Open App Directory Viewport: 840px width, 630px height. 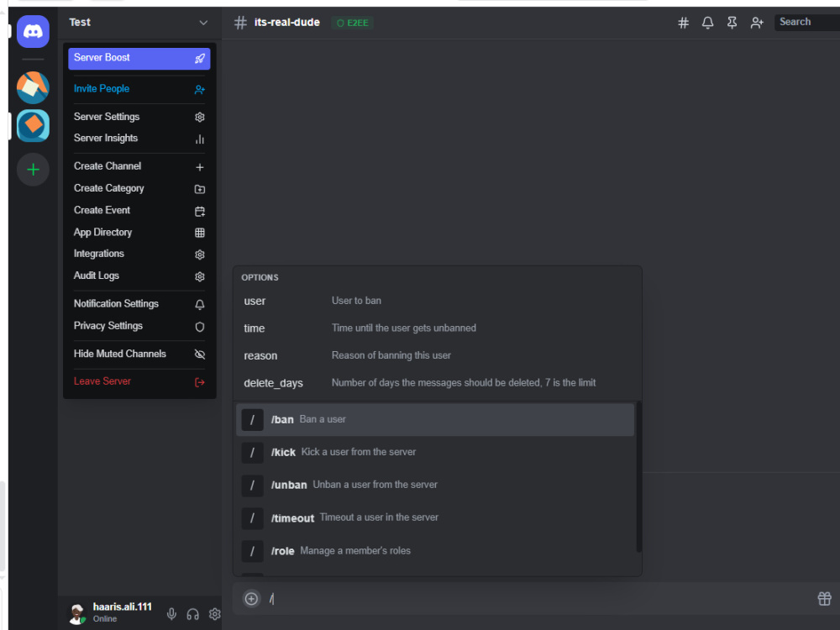(139, 233)
